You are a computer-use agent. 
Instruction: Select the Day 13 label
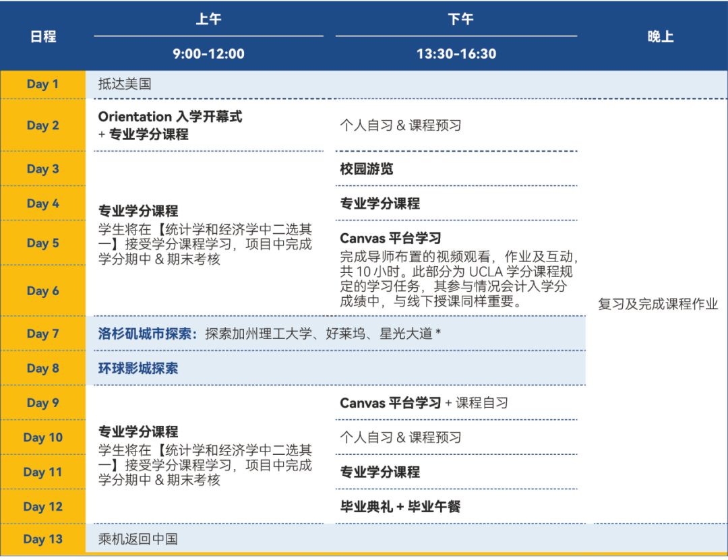(x=43, y=539)
